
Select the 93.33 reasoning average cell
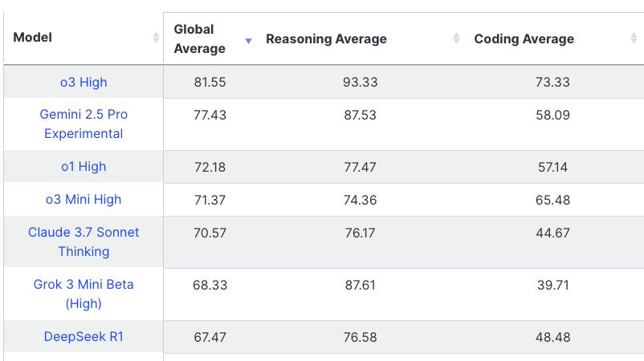(361, 82)
